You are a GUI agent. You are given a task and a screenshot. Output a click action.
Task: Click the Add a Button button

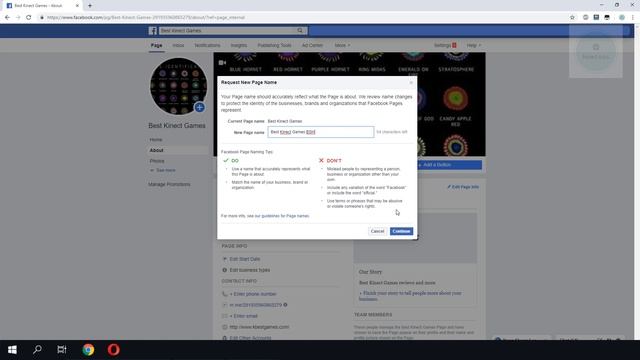point(449,165)
